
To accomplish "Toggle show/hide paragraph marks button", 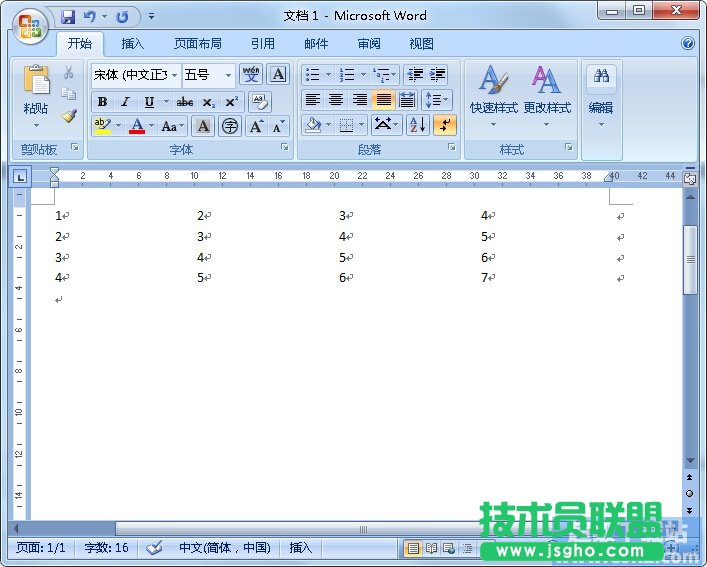I will [444, 125].
